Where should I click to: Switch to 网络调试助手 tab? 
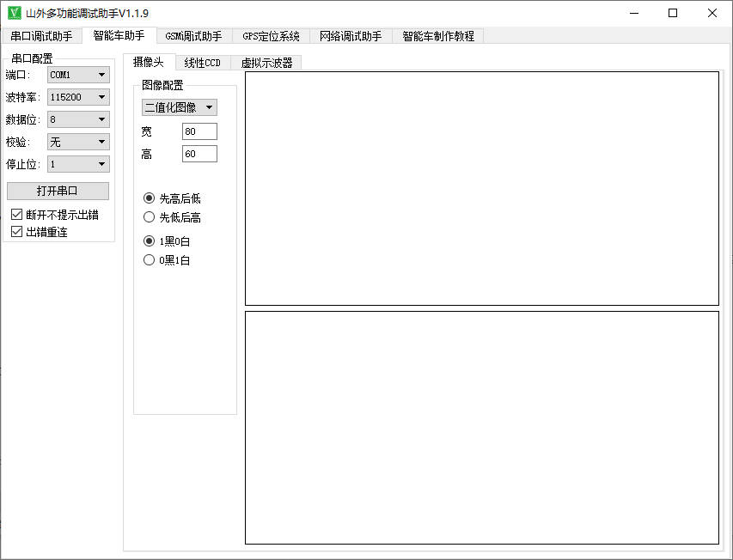click(350, 36)
